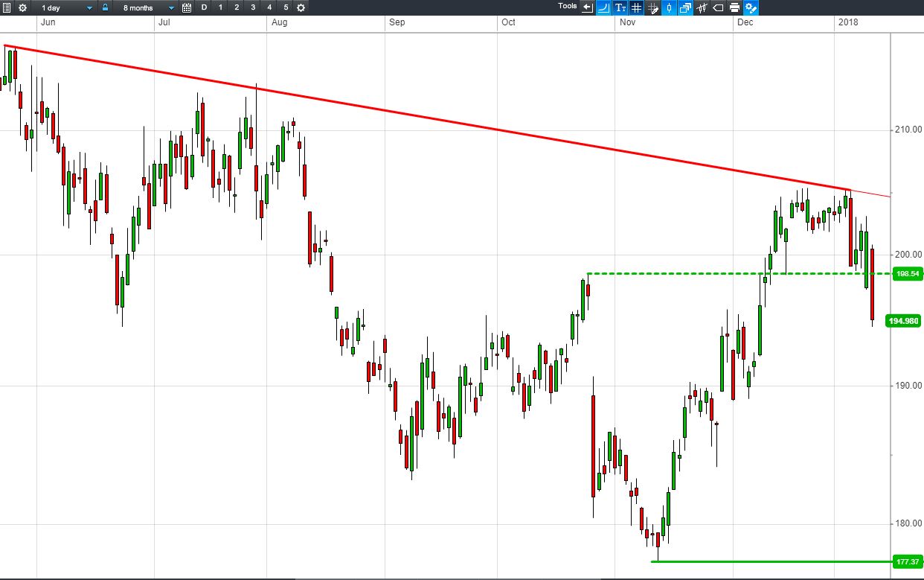The width and height of the screenshot is (924, 580).
Task: Print the chart
Action: [734, 7]
